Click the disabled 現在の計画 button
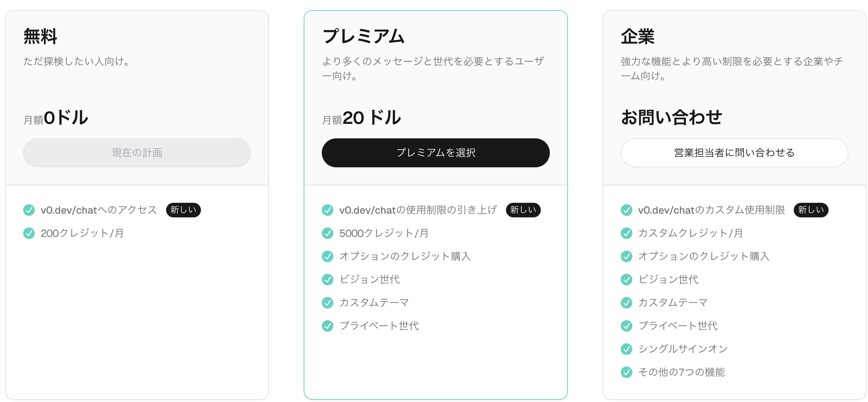Image resolution: width=868 pixels, height=402 pixels. (137, 153)
